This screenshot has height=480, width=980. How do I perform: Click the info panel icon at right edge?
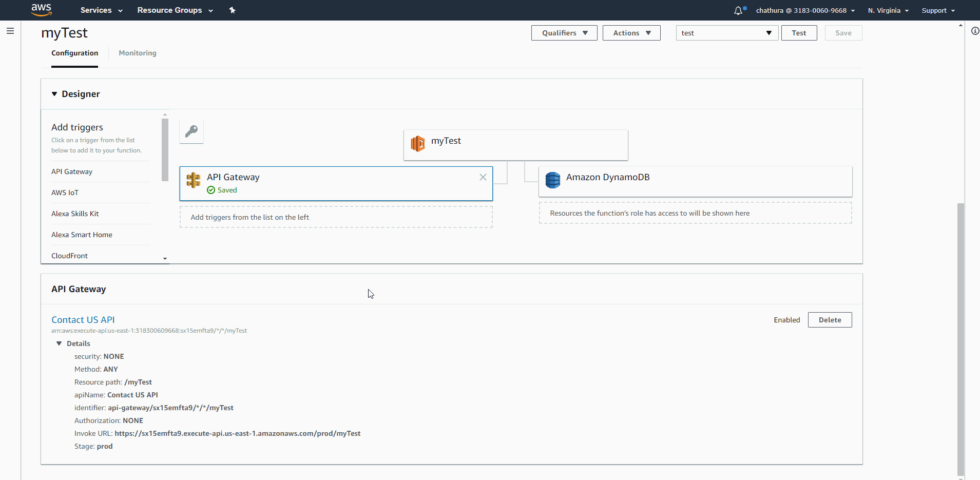975,31
